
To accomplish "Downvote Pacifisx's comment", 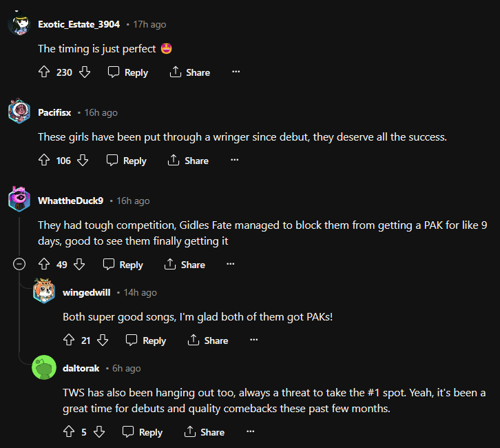I will pyautogui.click(x=83, y=161).
